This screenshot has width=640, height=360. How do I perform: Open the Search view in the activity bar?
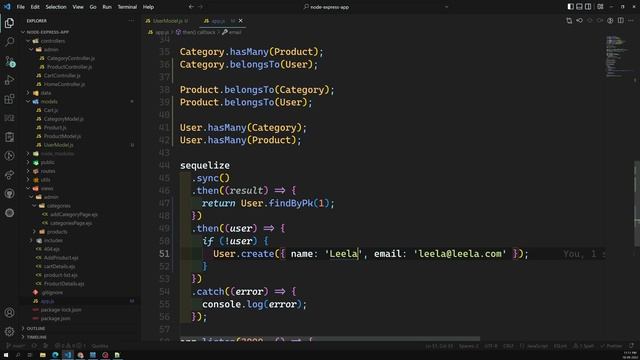[x=9, y=42]
